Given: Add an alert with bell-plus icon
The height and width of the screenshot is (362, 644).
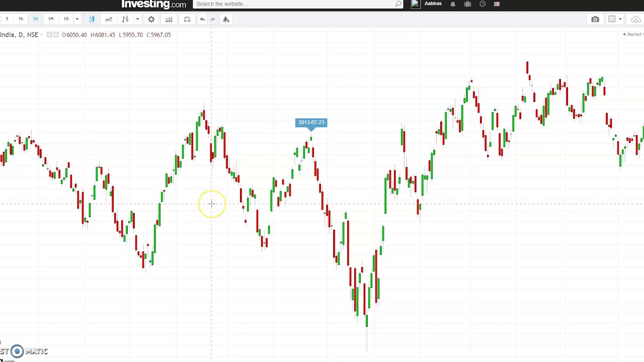Looking at the screenshot, I should tap(226, 19).
